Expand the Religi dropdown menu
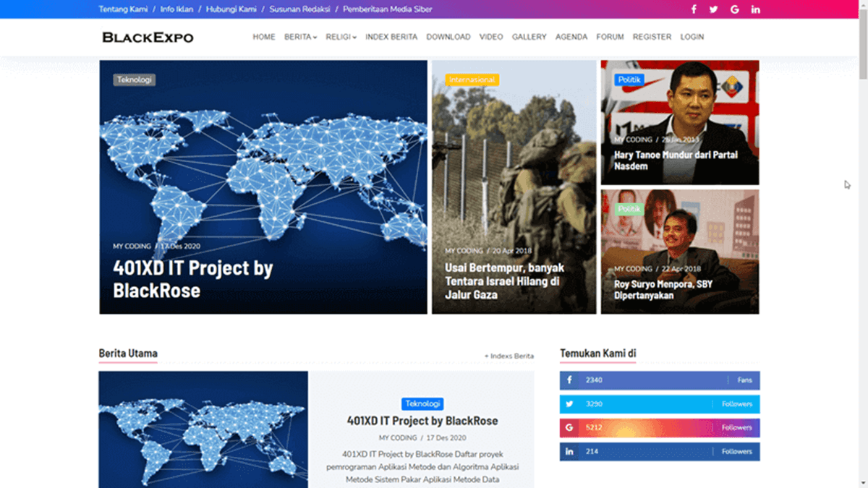This screenshot has height=488, width=868. pyautogui.click(x=341, y=37)
